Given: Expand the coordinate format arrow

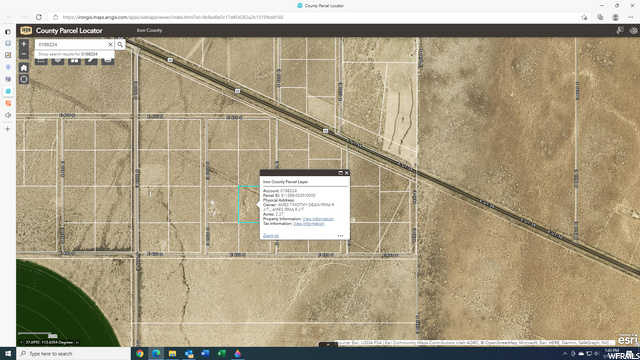Looking at the screenshot, I should 77,342.
